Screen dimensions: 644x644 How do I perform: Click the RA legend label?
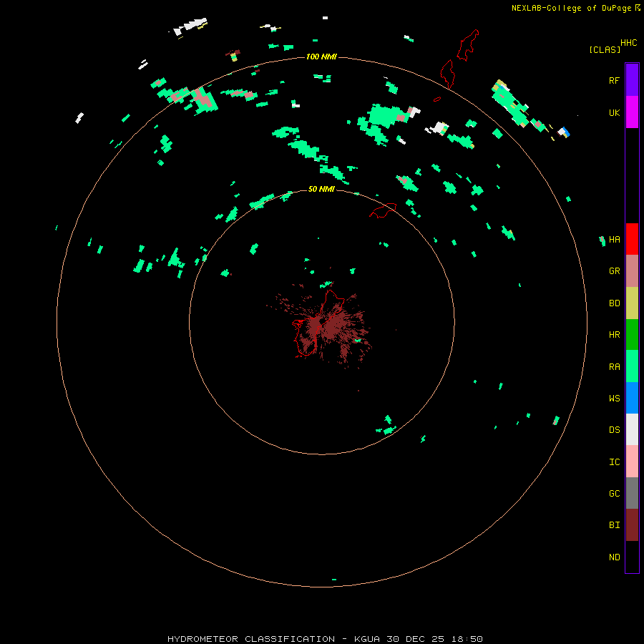(614, 367)
